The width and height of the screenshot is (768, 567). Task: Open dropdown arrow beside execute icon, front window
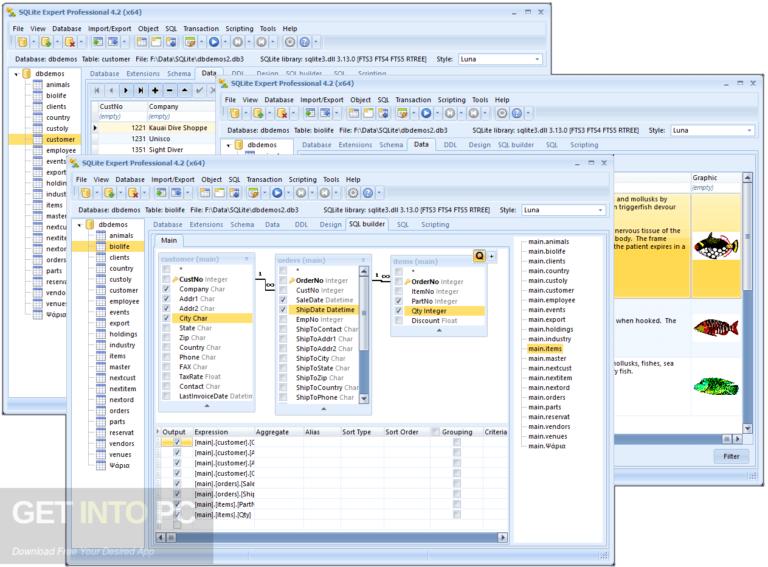(x=288, y=193)
